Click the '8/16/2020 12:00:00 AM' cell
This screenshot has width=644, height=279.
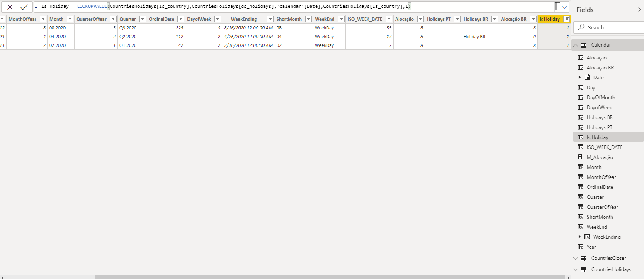coord(248,28)
